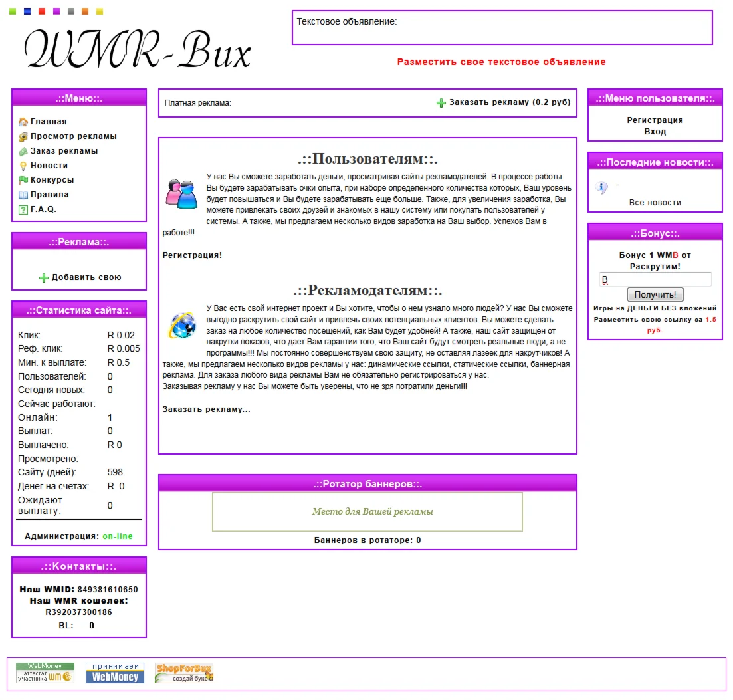
Task: Click the money icon beside Заказ рекламы
Action: click(23, 151)
